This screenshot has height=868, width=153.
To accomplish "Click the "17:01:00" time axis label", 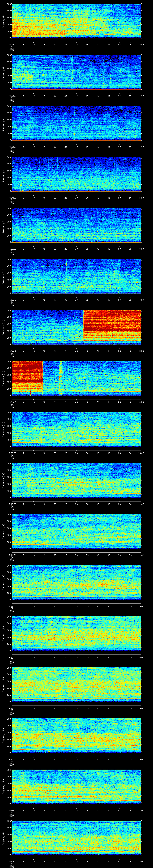I will (12, 44).
